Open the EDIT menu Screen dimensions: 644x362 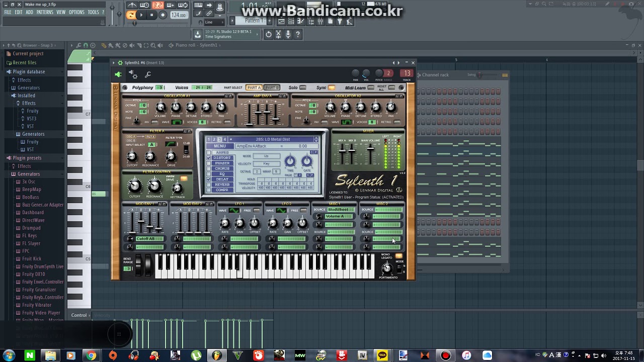19,12
